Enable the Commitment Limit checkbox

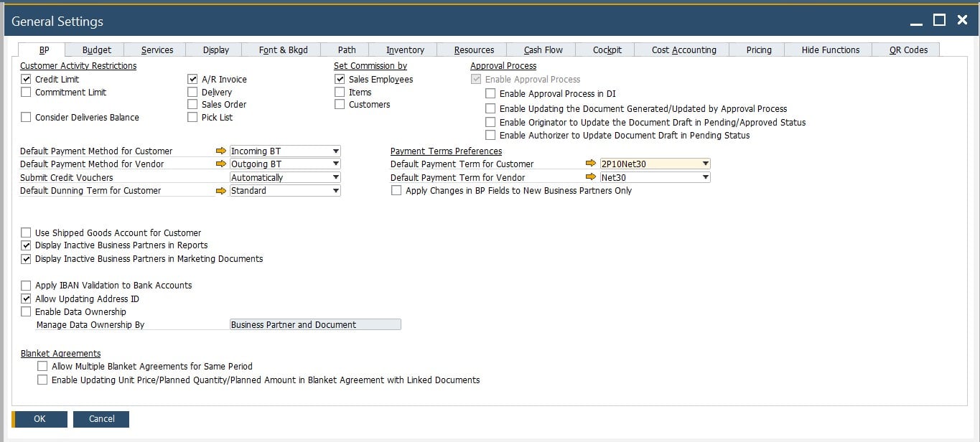click(27, 93)
